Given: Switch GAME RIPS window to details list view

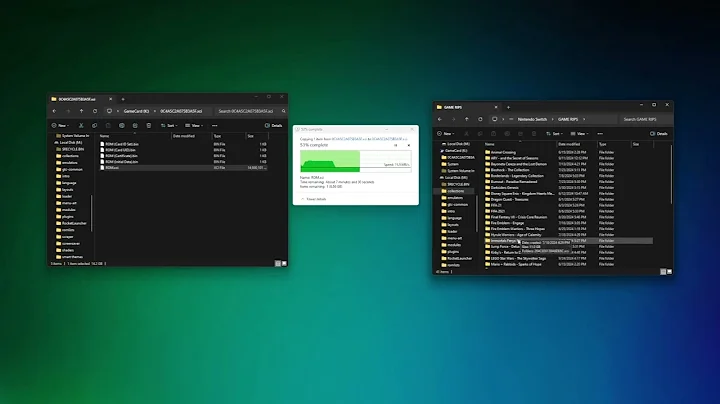Looking at the screenshot, I should click(x=663, y=272).
